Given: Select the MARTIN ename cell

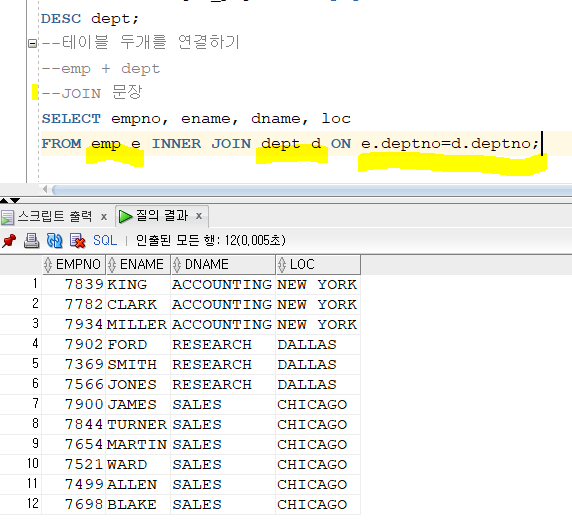Looking at the screenshot, I should (x=138, y=445).
